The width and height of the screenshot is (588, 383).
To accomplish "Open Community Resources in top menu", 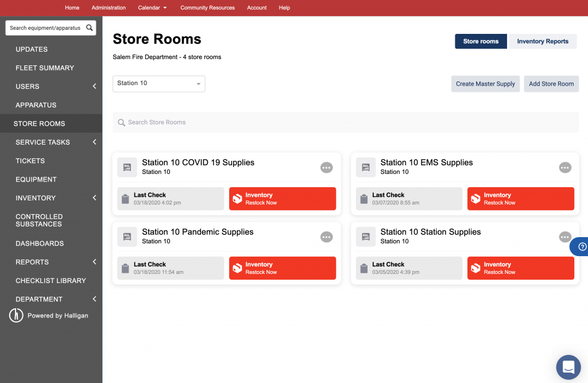I will [207, 8].
